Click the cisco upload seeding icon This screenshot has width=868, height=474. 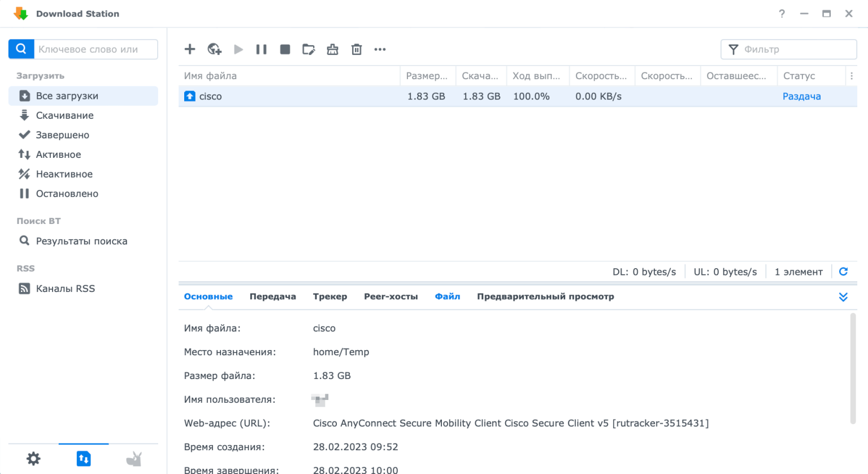tap(190, 96)
